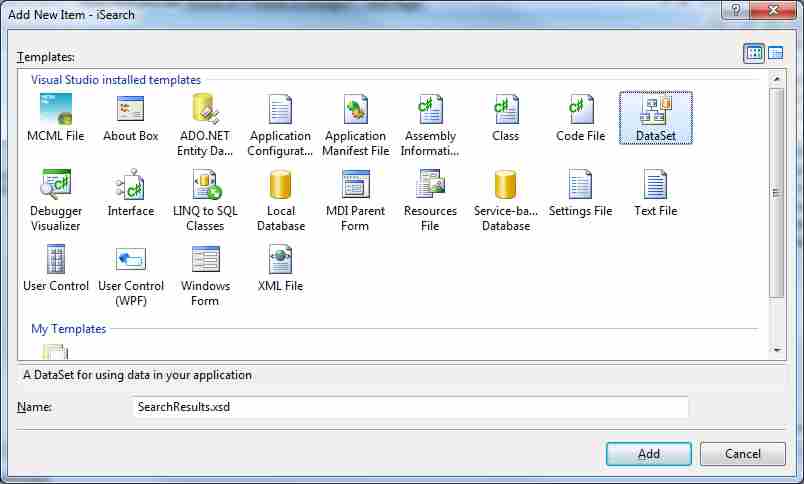Image resolution: width=804 pixels, height=484 pixels.
Task: Choose the MDI Parent Form template
Action: 355,200
